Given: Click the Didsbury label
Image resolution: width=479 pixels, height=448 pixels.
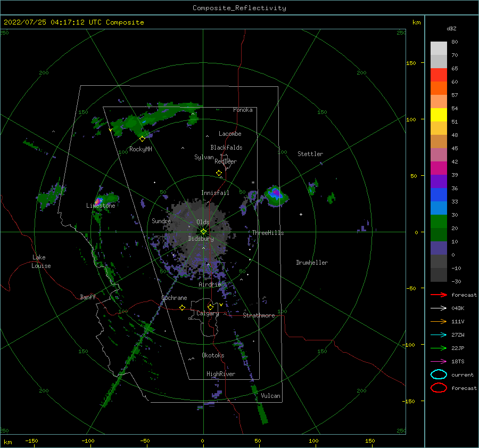Looking at the screenshot, I should pyautogui.click(x=201, y=239).
